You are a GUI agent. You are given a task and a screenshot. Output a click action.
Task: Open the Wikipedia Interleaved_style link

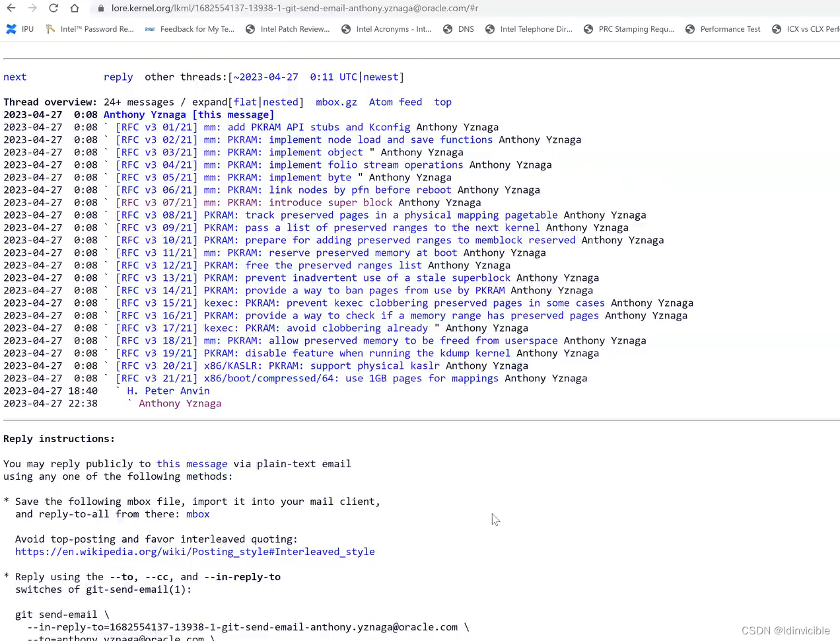pos(195,552)
